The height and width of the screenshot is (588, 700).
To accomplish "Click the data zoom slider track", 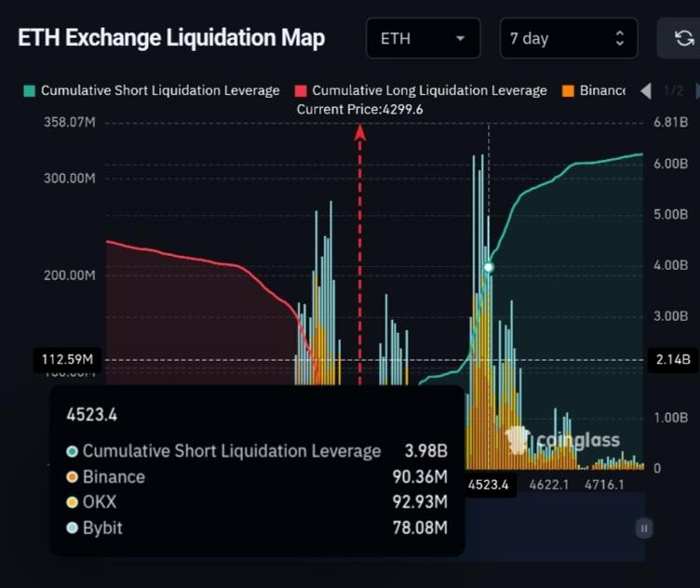I will tap(559, 528).
